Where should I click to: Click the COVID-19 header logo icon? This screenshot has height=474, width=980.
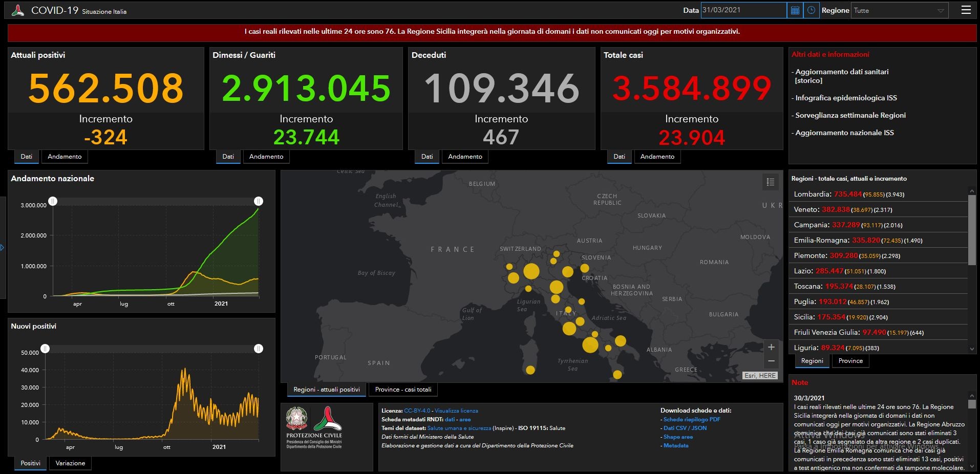[x=17, y=10]
